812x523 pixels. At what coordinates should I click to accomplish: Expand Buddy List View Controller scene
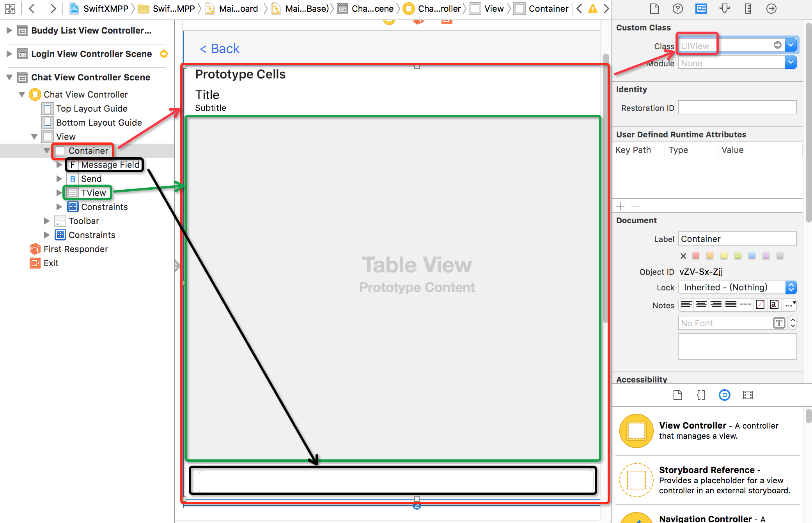(x=9, y=30)
